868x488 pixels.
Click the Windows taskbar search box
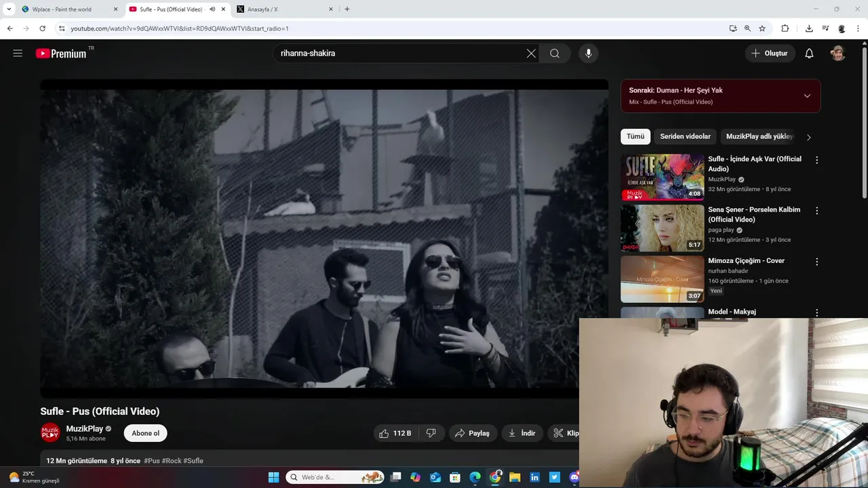(x=335, y=477)
